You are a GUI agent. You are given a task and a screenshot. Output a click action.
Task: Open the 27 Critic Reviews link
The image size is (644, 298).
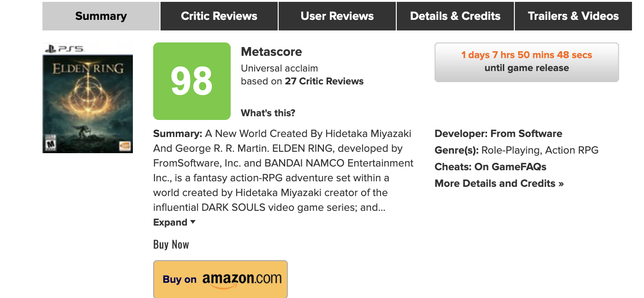[324, 81]
